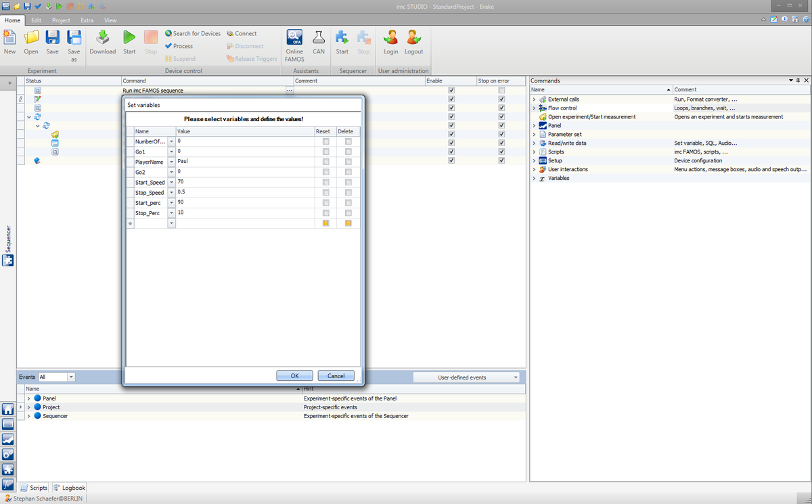Toggle Stop on error for Run imc FAMOS sequence
Viewport: 812px width, 504px height.
(x=501, y=90)
